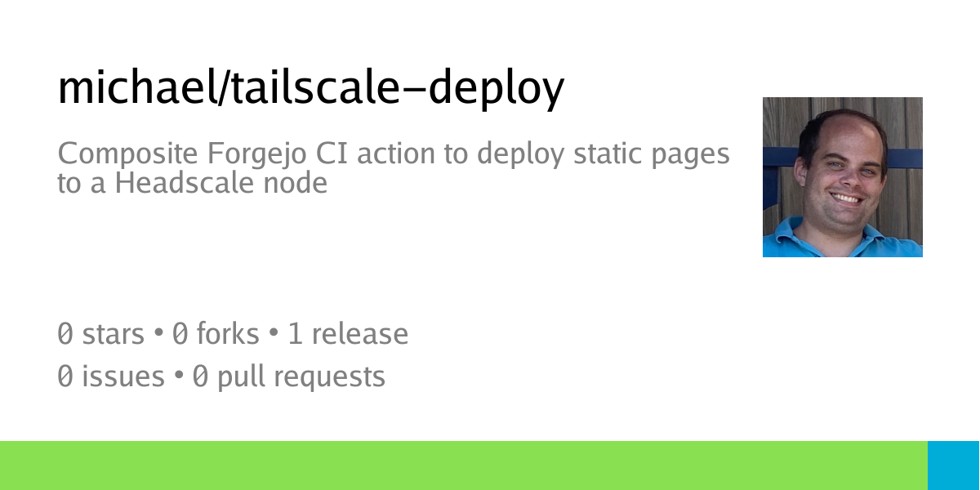
Task: Click the description line starting 'Composite Forgejo CI'
Action: 394,154
